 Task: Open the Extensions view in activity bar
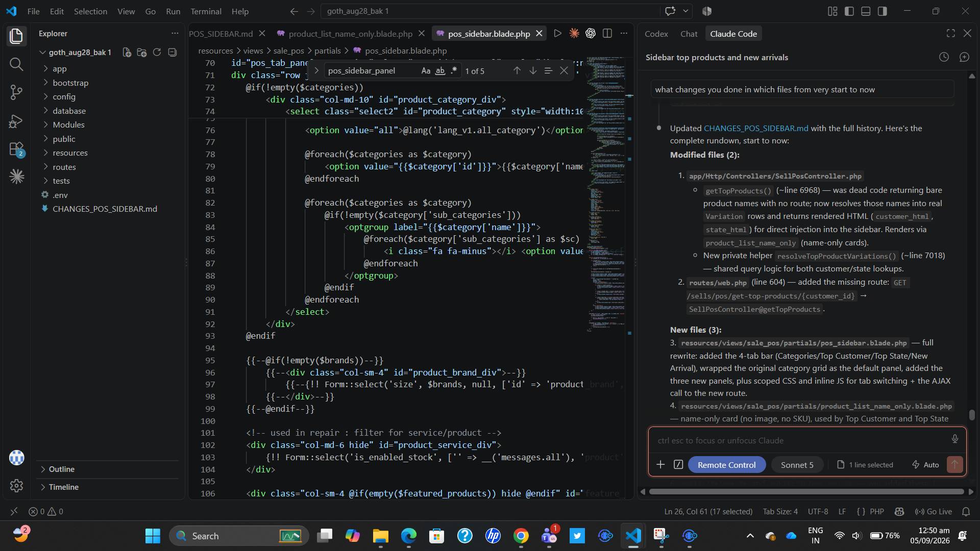click(x=16, y=149)
